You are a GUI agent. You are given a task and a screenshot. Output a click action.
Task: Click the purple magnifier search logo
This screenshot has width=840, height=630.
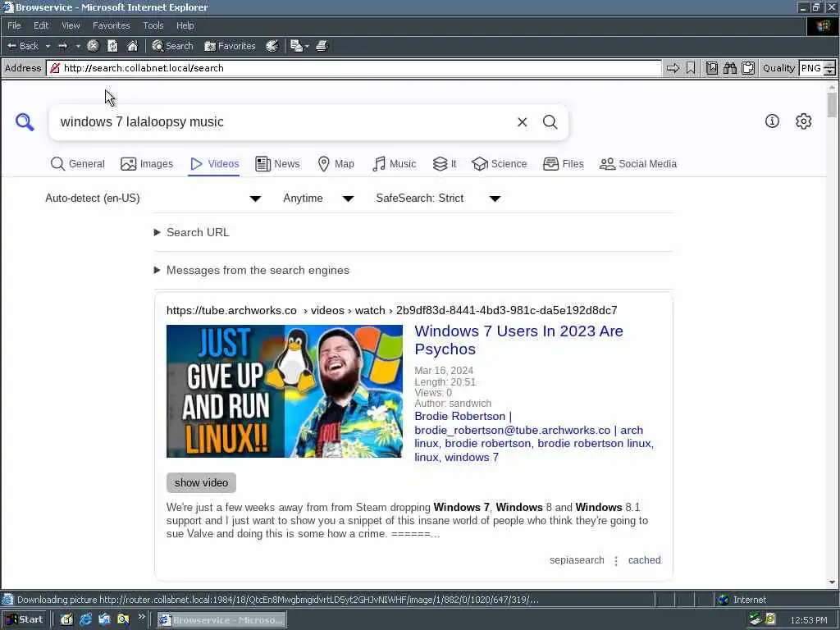(x=25, y=122)
